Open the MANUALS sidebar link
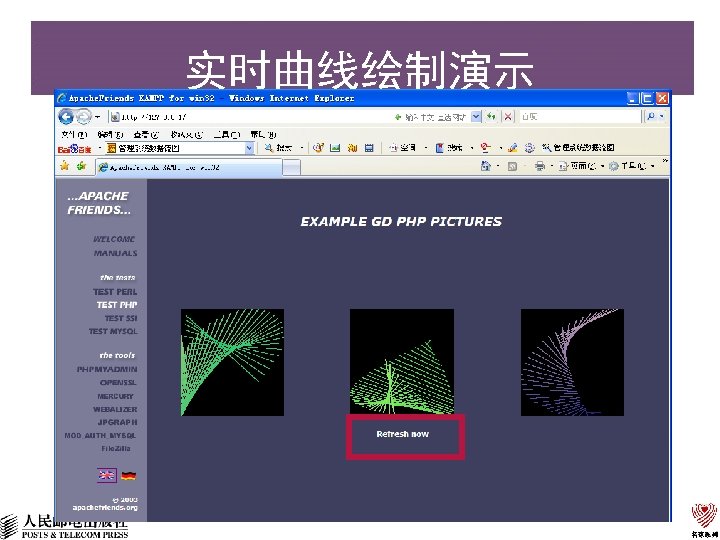Screen dimensions: 720x540 coord(115,253)
